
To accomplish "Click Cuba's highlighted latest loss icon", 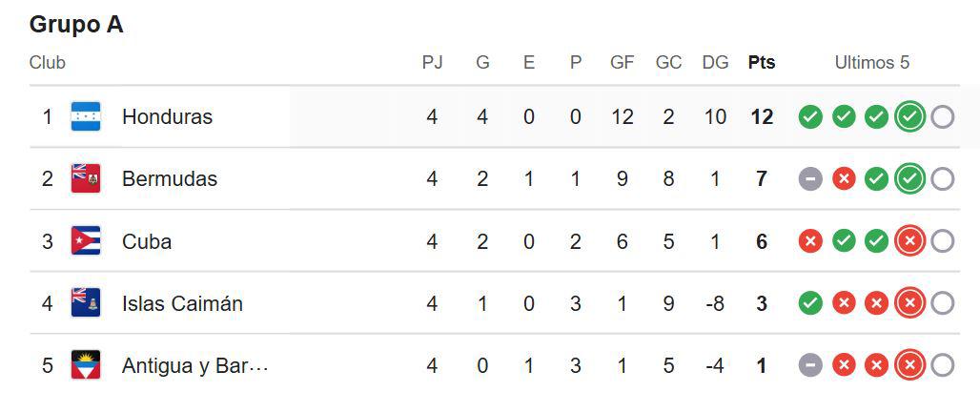I will click(909, 241).
